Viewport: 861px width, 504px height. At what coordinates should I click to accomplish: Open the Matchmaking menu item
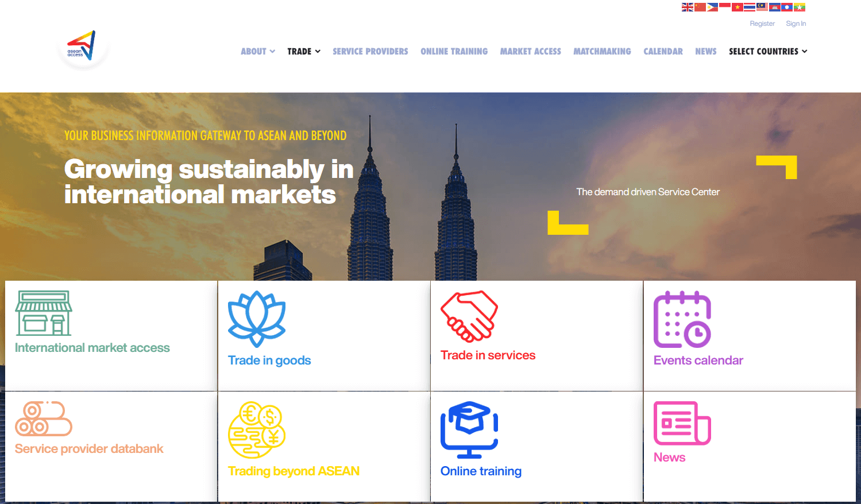pyautogui.click(x=602, y=51)
